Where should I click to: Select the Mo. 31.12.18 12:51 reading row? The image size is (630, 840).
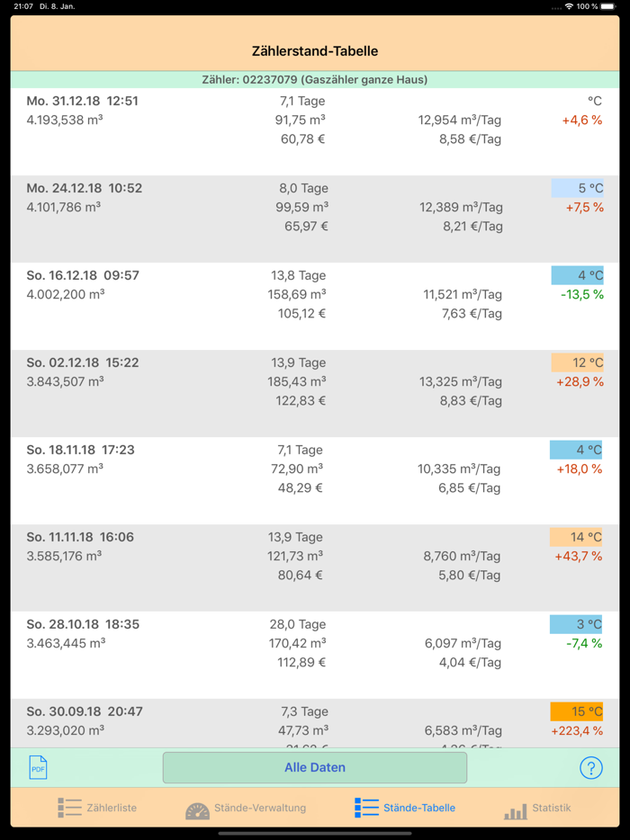(315, 130)
